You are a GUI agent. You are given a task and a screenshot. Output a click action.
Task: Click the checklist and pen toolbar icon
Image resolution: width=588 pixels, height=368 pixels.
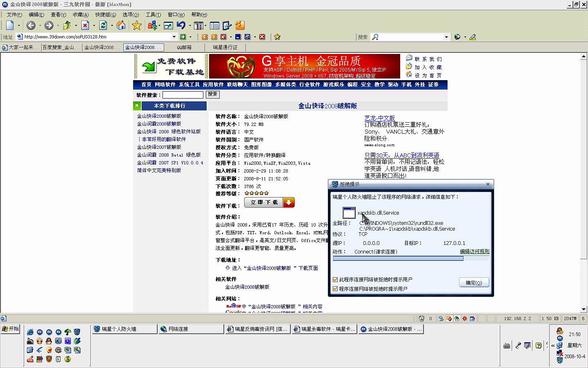(x=227, y=25)
